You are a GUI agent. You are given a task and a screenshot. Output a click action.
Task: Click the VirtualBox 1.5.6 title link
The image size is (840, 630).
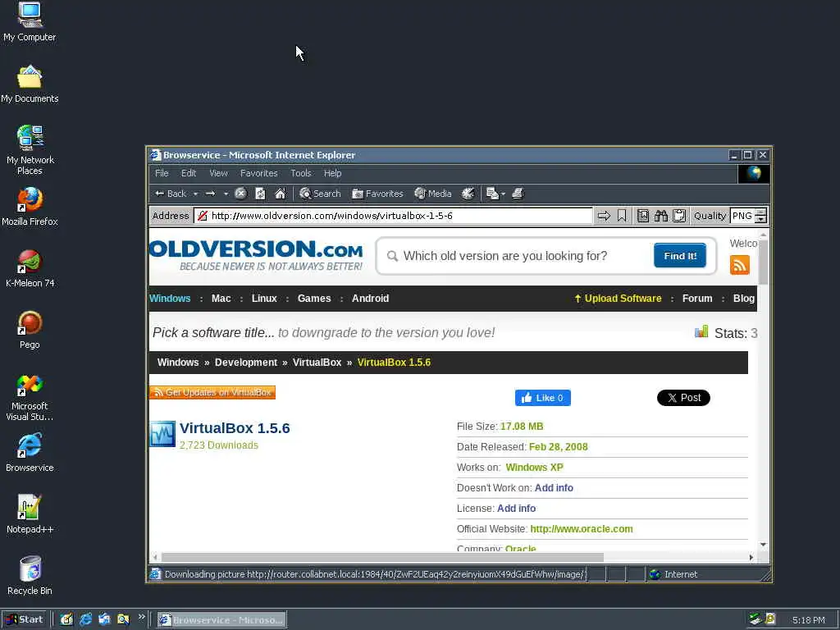(235, 428)
